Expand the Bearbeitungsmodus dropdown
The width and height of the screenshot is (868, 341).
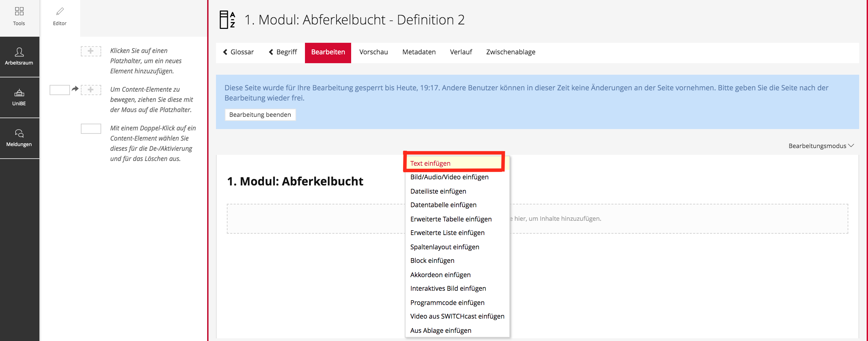pos(821,146)
